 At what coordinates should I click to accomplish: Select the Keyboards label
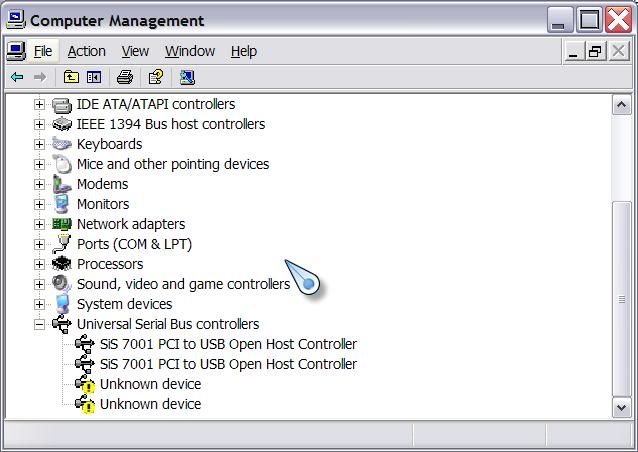[109, 144]
